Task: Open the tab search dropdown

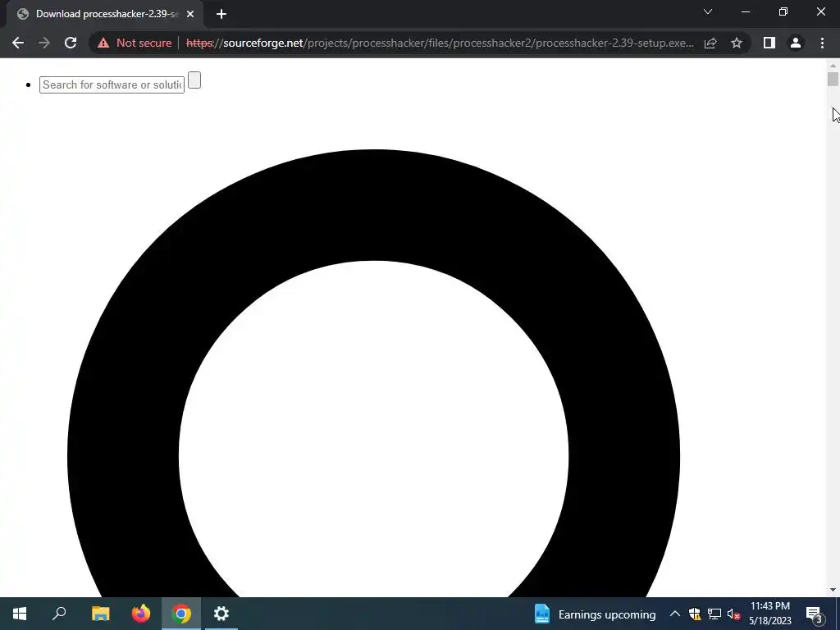Action: click(x=708, y=11)
